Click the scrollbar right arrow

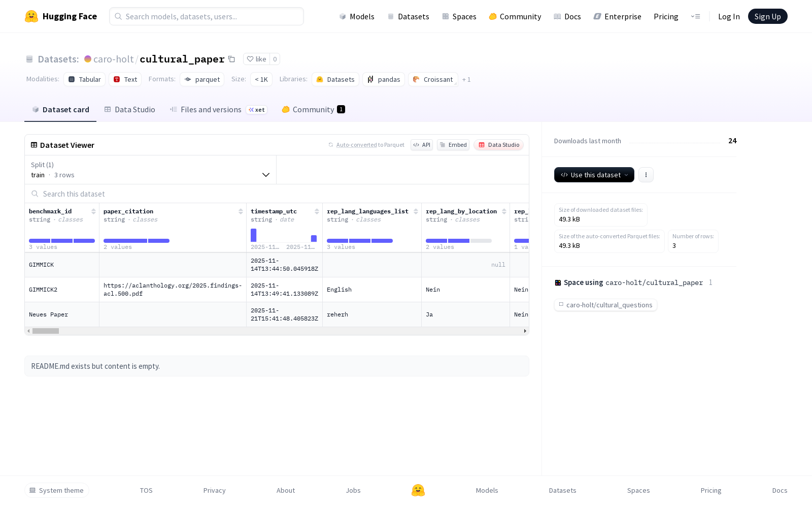pyautogui.click(x=525, y=331)
